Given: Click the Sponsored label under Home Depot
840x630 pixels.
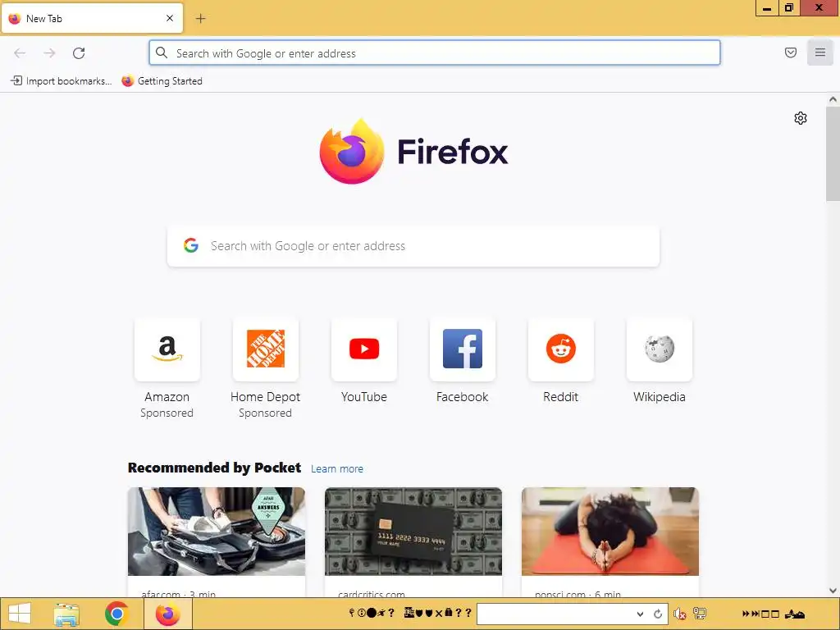Looking at the screenshot, I should click(x=265, y=413).
